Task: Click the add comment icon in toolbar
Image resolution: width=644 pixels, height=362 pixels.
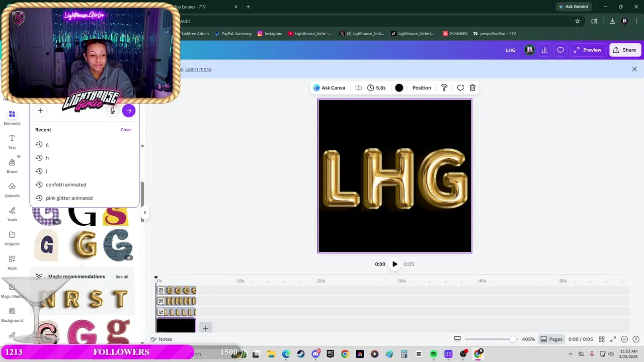Action: click(x=460, y=87)
